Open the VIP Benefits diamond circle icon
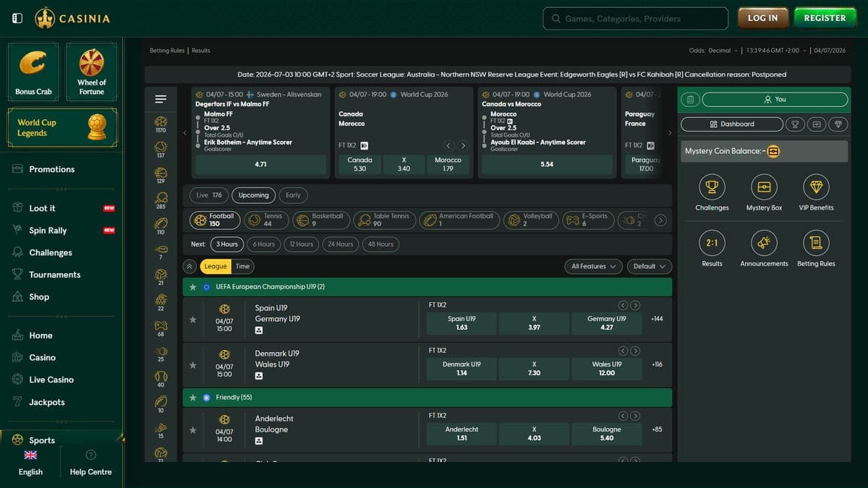This screenshot has width=868, height=488. [x=816, y=187]
